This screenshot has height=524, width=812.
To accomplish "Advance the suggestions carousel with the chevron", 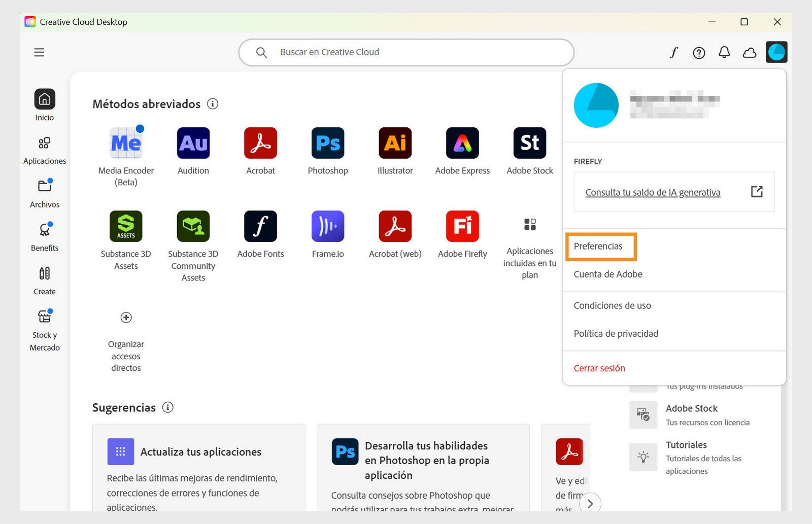I will click(590, 503).
